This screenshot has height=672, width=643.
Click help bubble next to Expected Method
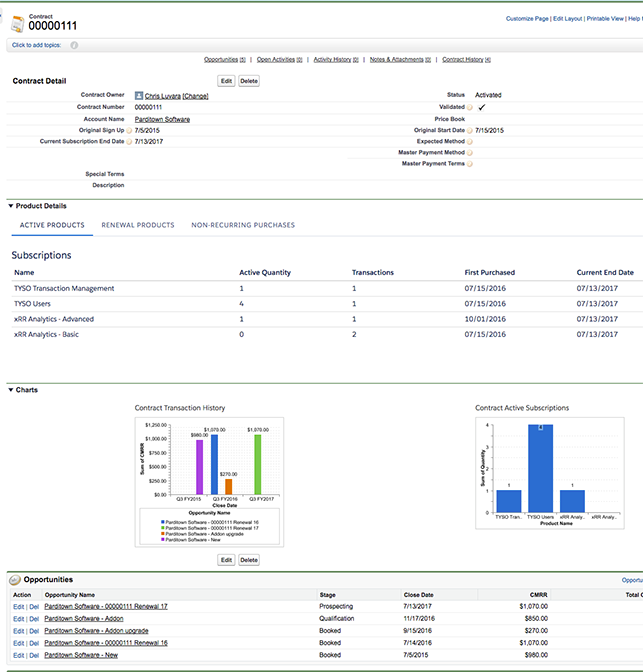point(470,142)
